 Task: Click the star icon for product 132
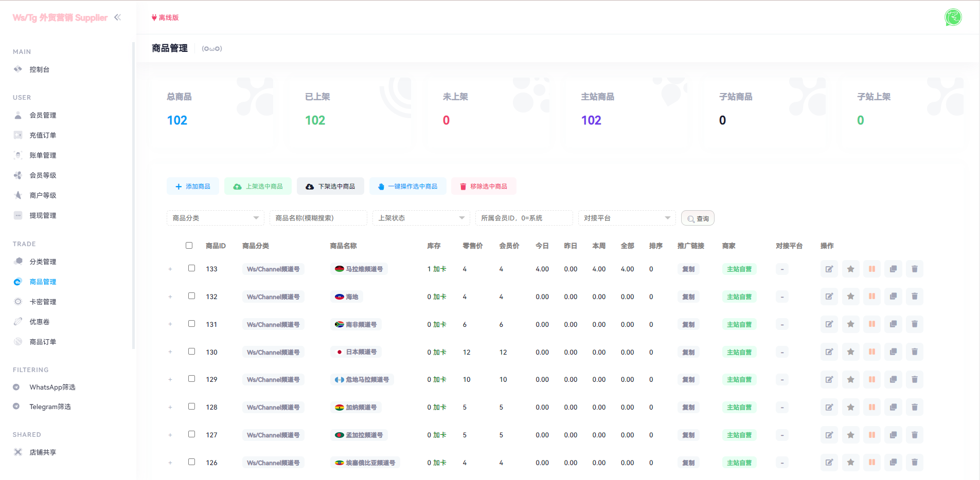pyautogui.click(x=850, y=297)
